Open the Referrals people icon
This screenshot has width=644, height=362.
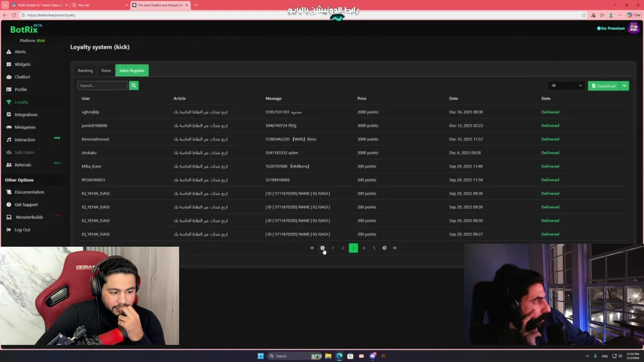pos(9,165)
